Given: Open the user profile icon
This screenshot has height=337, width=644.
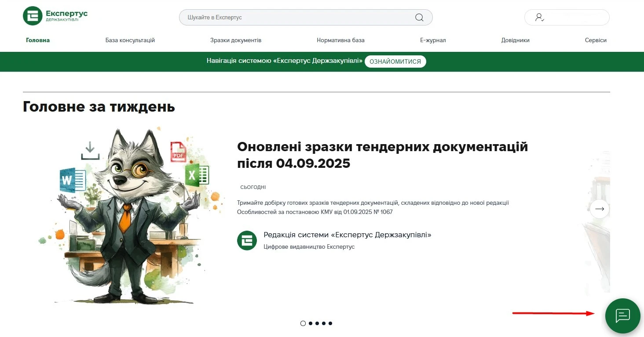Looking at the screenshot, I should [x=539, y=18].
